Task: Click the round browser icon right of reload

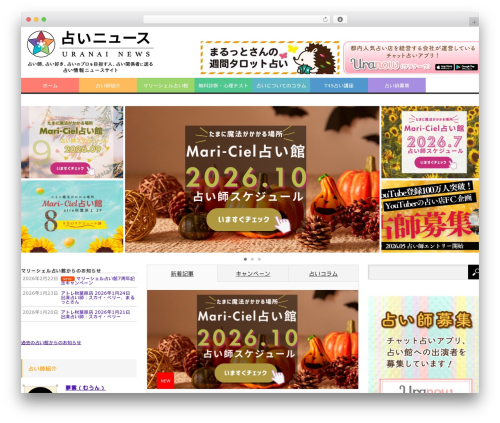Action: tap(340, 20)
